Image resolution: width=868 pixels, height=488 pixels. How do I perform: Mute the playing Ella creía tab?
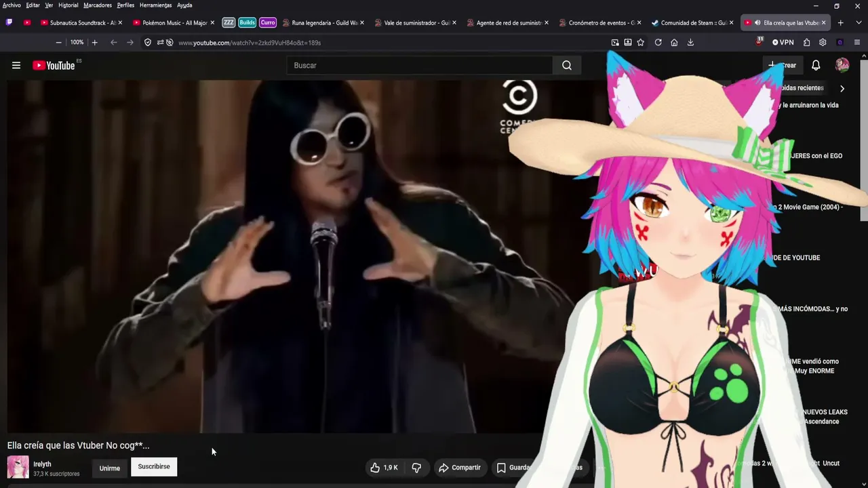pos(757,22)
